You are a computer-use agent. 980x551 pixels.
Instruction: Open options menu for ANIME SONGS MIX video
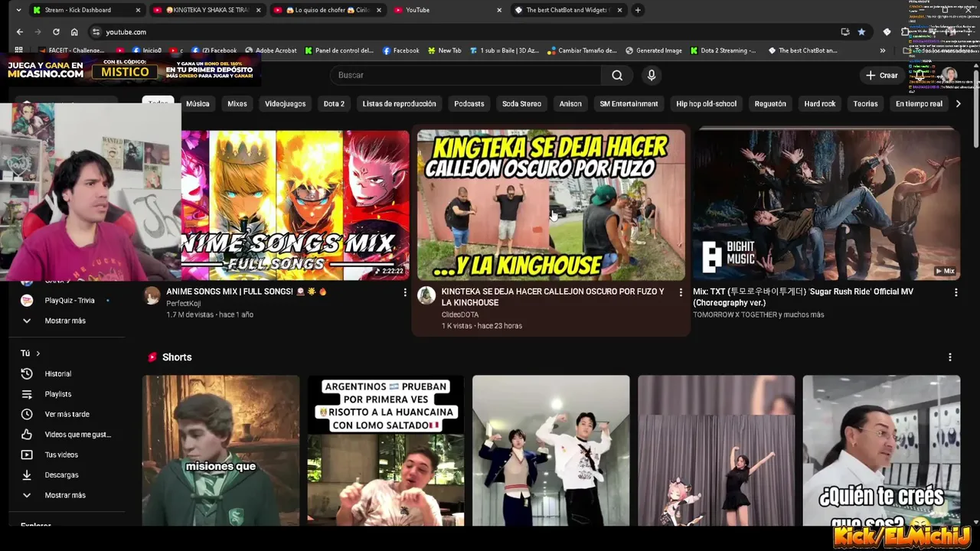point(405,292)
